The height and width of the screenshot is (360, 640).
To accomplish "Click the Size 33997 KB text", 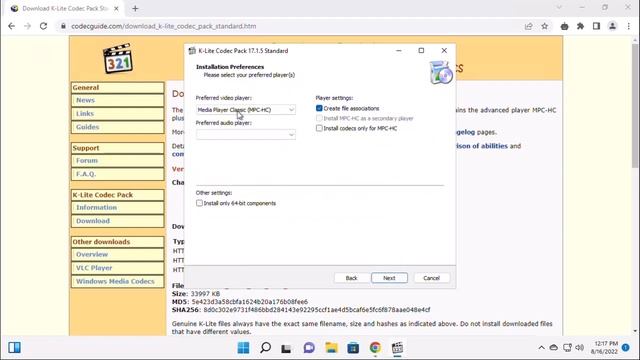I will pyautogui.click(x=196, y=293).
